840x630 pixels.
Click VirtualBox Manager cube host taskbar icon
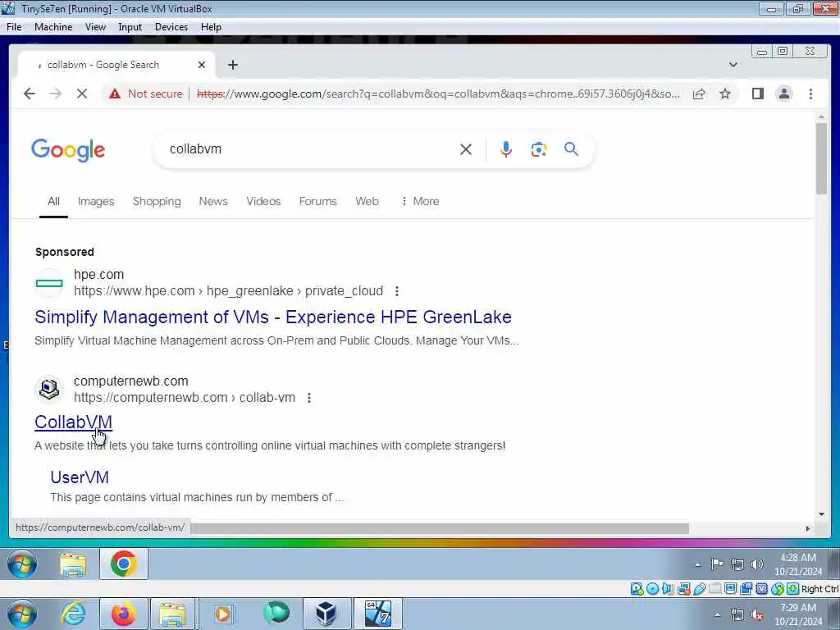[x=326, y=614]
